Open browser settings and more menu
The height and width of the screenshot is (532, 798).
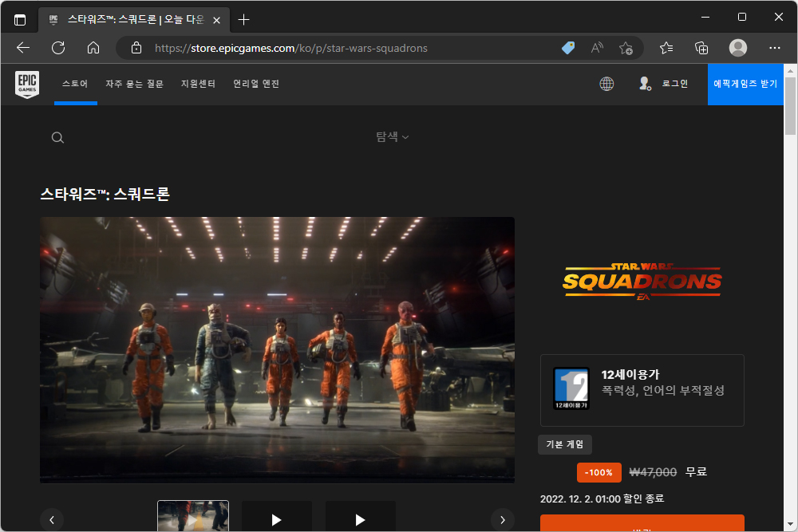(x=775, y=49)
